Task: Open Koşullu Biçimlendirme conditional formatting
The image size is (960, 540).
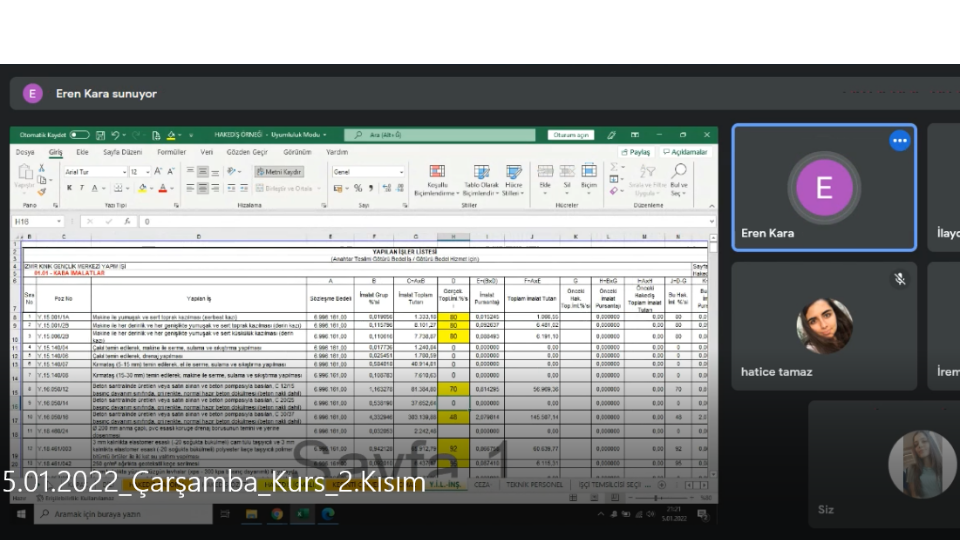Action: [x=437, y=181]
